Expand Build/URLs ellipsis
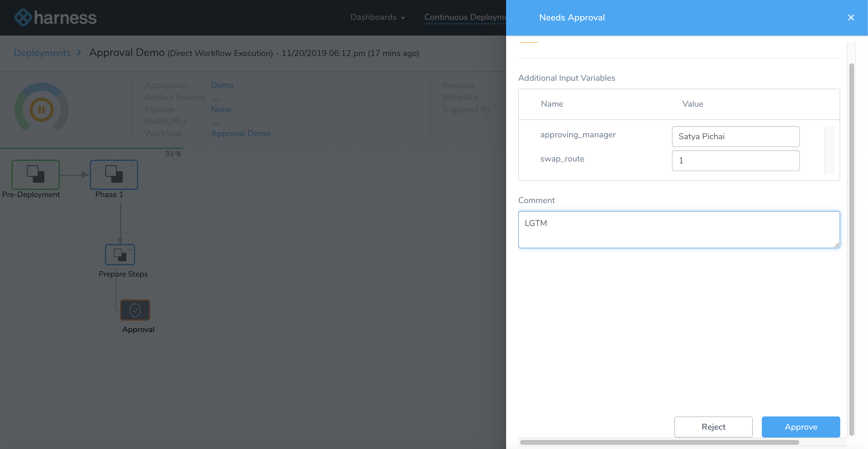Screen dimensions: 868x449 215,123
